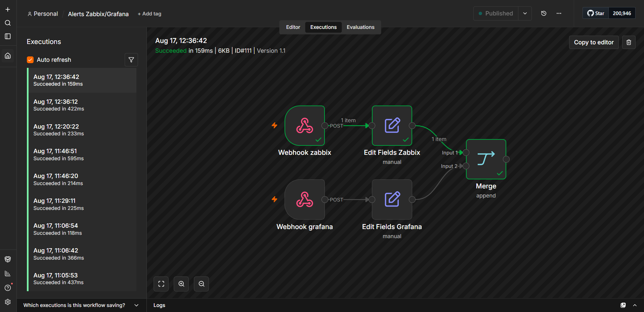The width and height of the screenshot is (644, 312).
Task: Open the three-dot workflow menu
Action: coord(559,13)
